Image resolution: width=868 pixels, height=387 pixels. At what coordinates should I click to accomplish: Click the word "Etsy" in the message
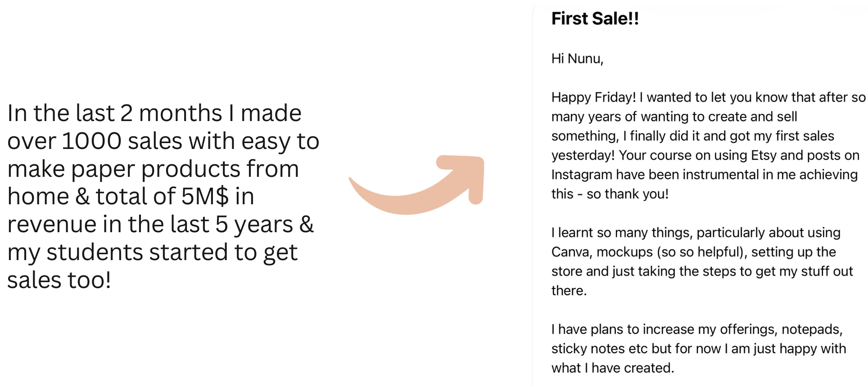764,155
